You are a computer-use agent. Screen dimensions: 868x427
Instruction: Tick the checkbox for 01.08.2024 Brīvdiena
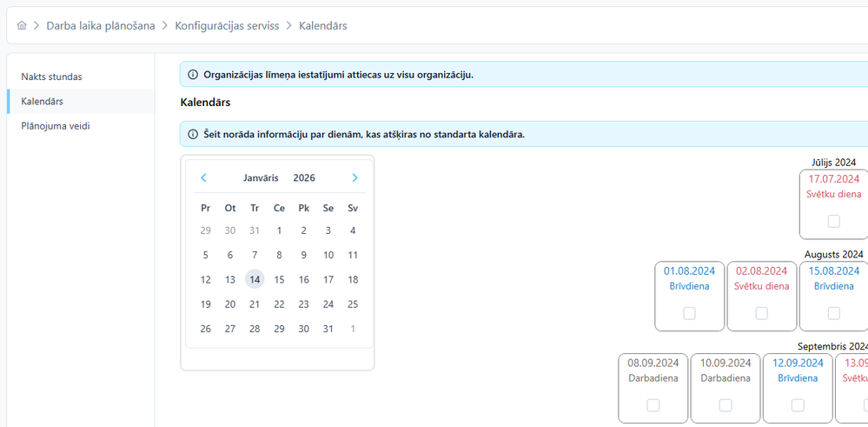pos(689,313)
